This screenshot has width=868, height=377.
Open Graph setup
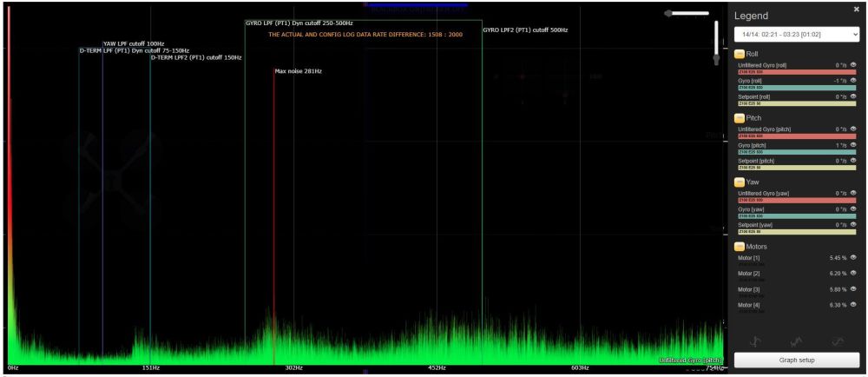point(796,360)
